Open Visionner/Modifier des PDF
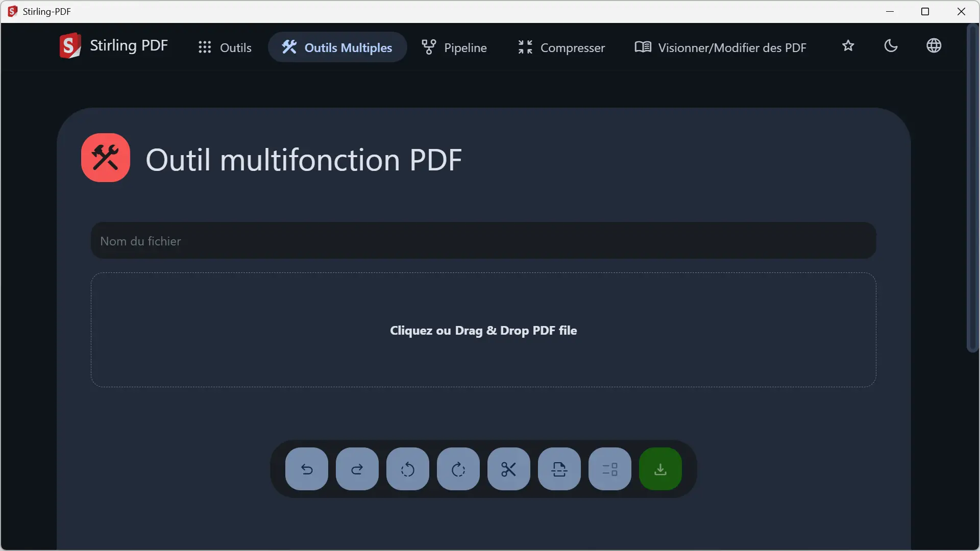Screen dimensions: 980x551 [x=720, y=47]
